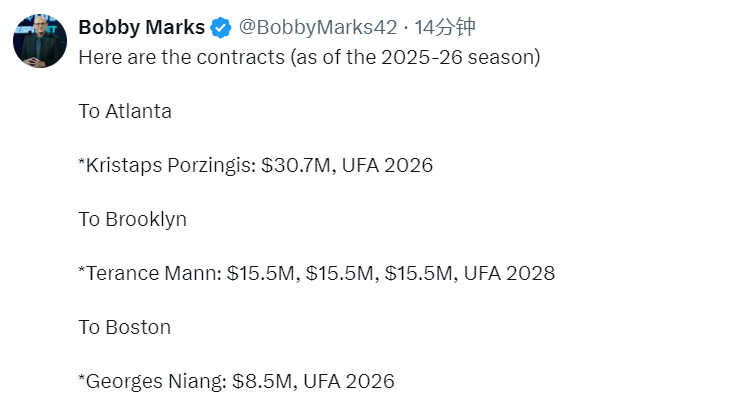The image size is (755, 401).
Task: Select the 'To Brooklyn' heading text
Action: click(132, 219)
